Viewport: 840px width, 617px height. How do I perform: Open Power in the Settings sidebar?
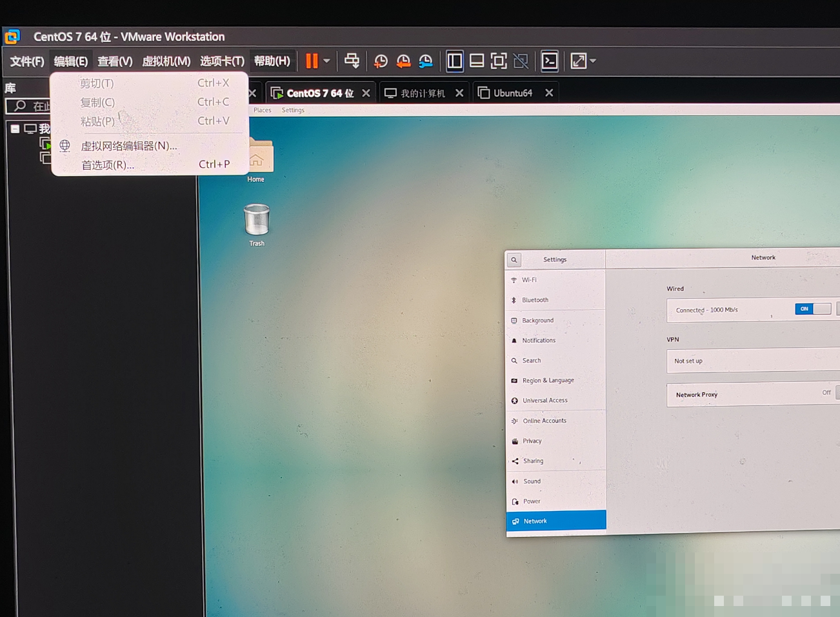click(x=556, y=501)
